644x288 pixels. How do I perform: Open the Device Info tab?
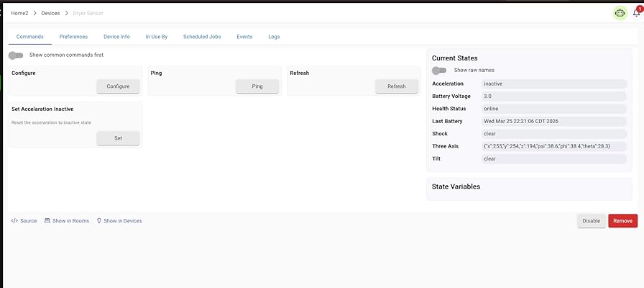[116, 37]
